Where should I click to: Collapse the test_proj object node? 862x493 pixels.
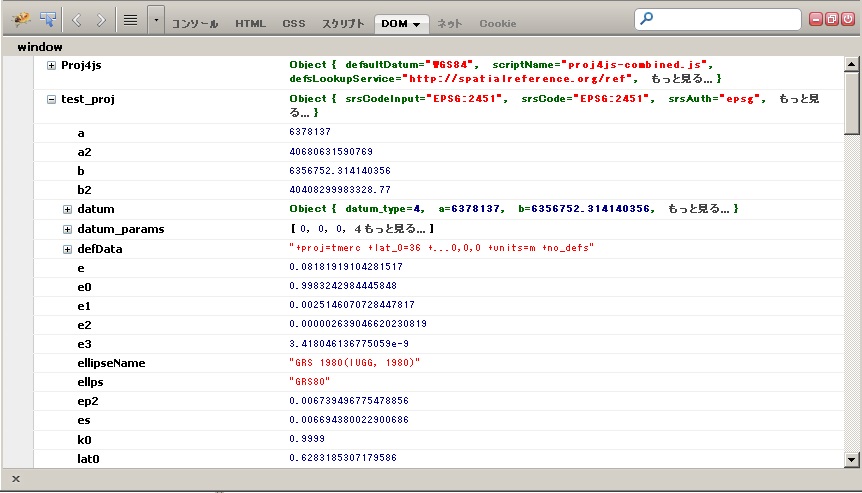click(52, 99)
